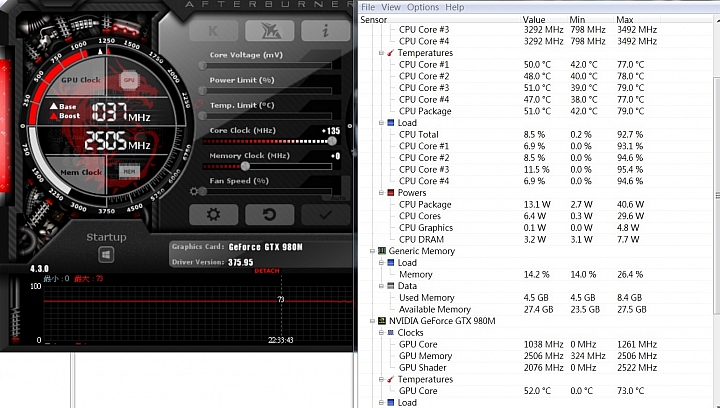Open the Help menu

tap(455, 7)
